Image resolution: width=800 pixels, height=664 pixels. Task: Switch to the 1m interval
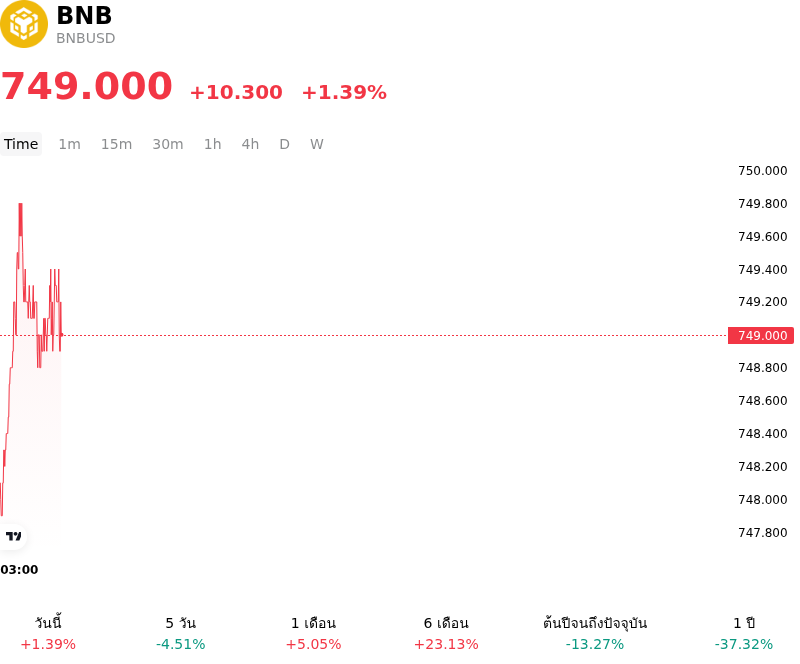(69, 144)
